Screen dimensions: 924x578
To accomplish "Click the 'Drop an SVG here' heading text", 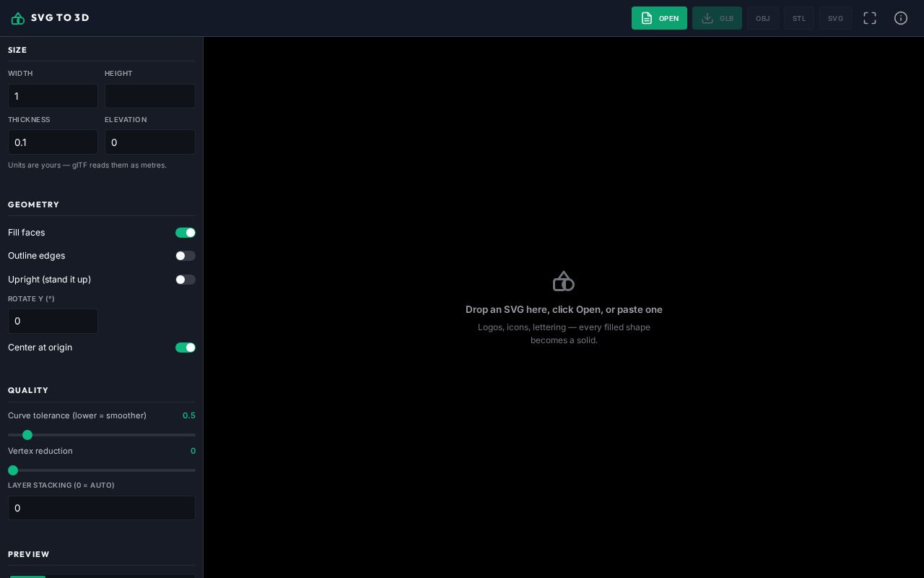I will point(564,309).
